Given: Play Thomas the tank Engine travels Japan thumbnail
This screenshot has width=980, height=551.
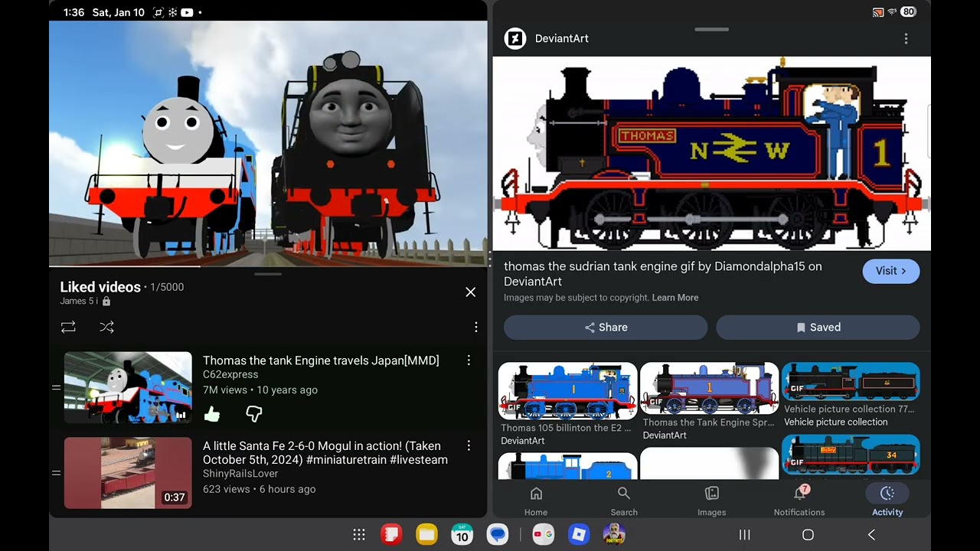Looking at the screenshot, I should tap(128, 387).
